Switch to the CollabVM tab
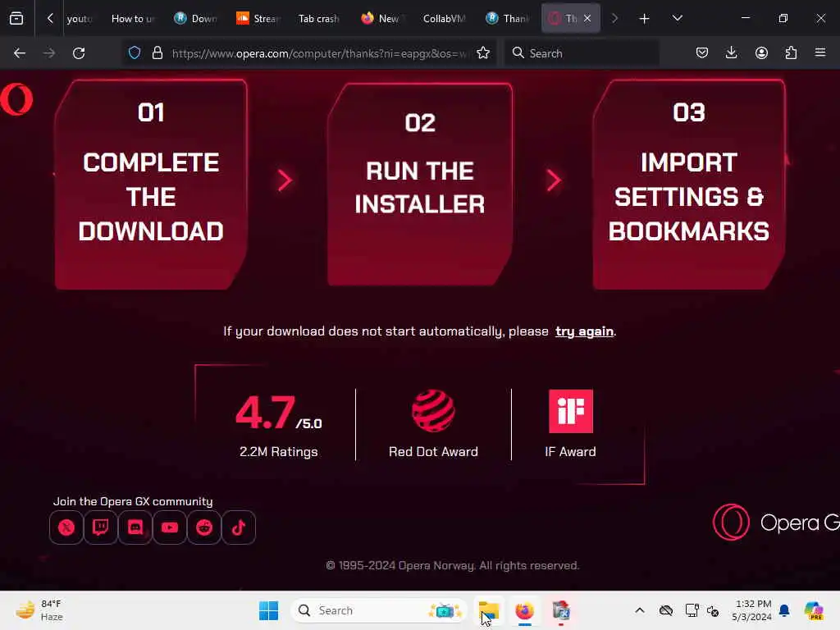This screenshot has width=840, height=630. 444,19
